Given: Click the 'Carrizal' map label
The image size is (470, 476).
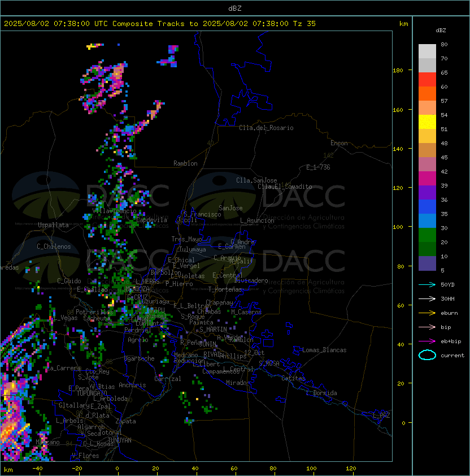Looking at the screenshot, I should coord(167,379).
